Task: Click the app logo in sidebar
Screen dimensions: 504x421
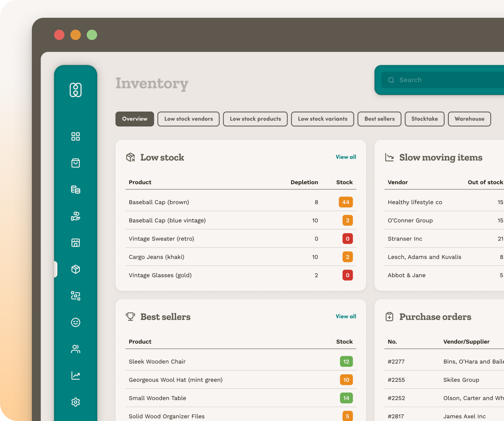Action: 76,90
